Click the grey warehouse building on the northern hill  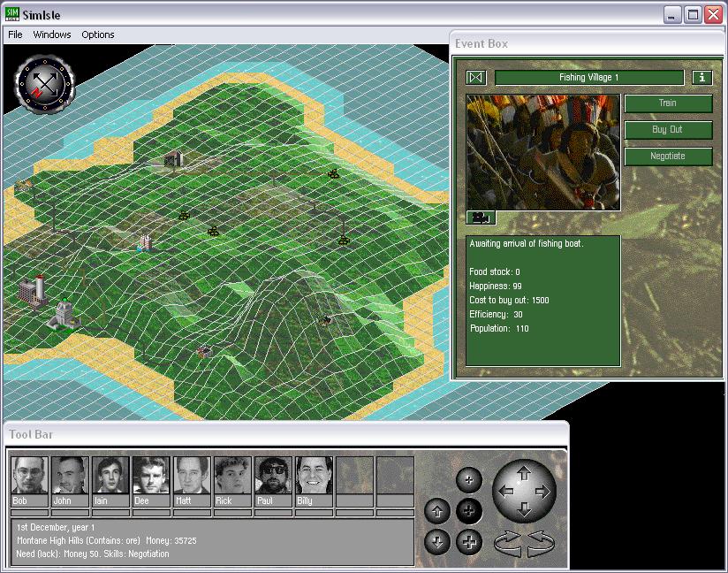(x=172, y=158)
